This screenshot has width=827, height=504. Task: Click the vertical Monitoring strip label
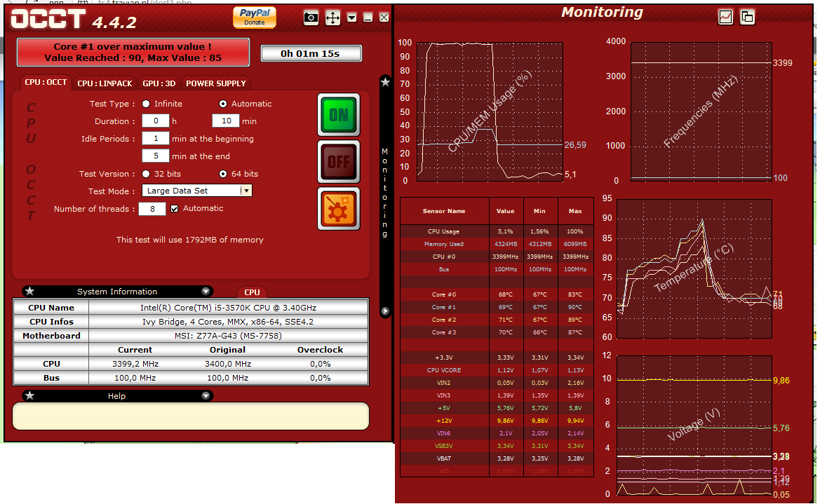(x=385, y=193)
